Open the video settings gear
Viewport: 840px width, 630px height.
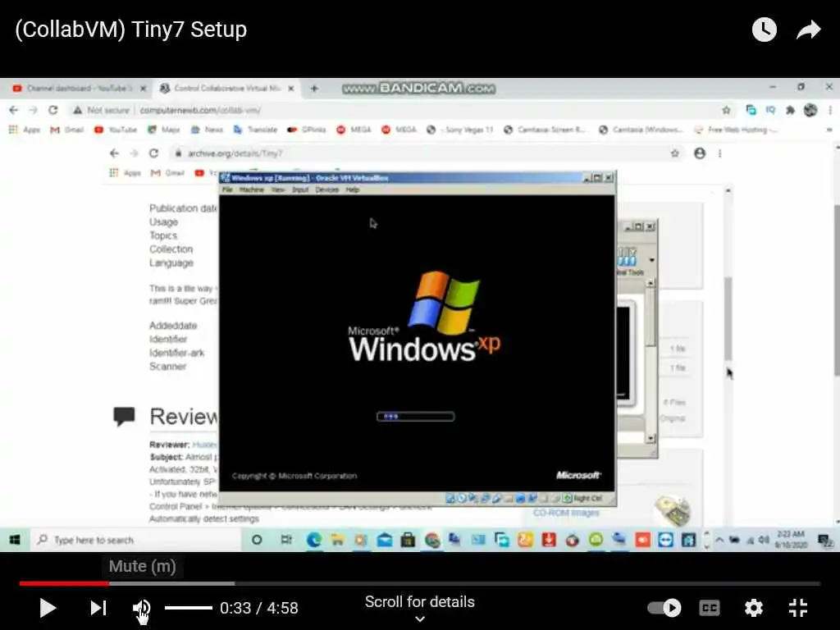(754, 608)
